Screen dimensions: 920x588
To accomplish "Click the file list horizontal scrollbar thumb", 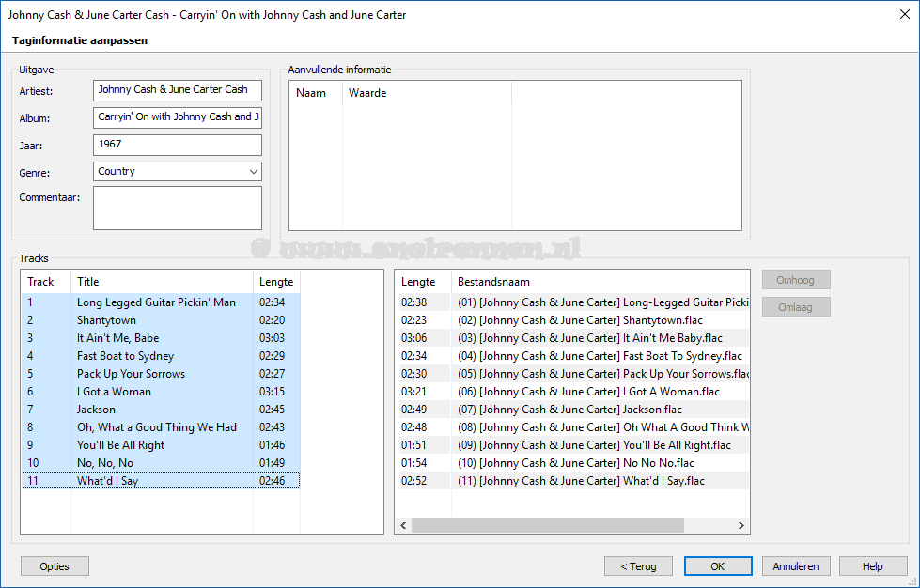I will click(548, 525).
